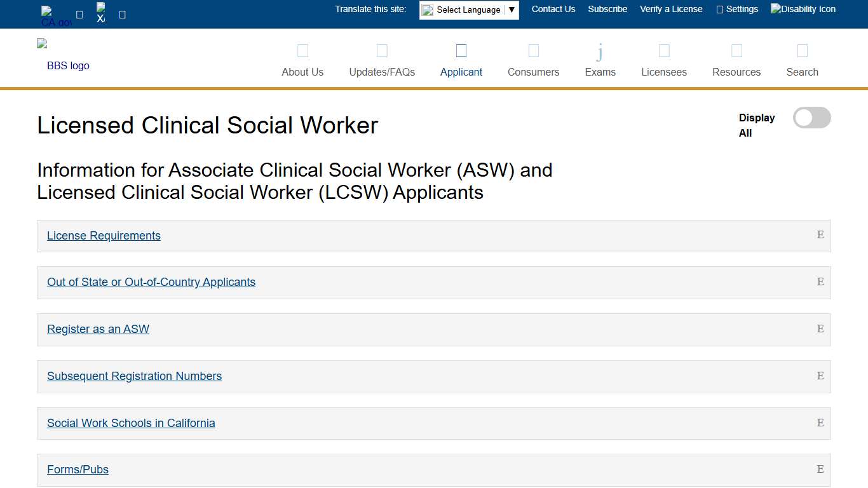This screenshot has height=488, width=868.
Task: Open the Disability Access icon link
Action: coord(803,9)
